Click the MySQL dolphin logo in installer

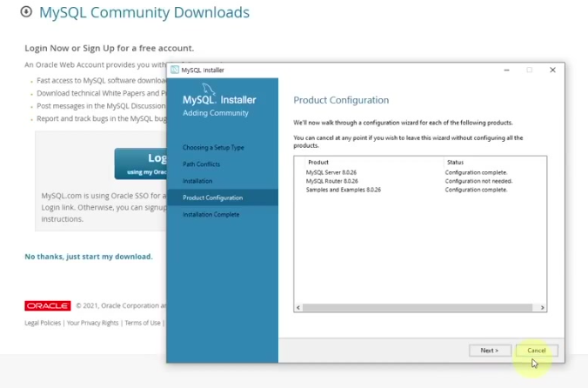click(x=209, y=89)
